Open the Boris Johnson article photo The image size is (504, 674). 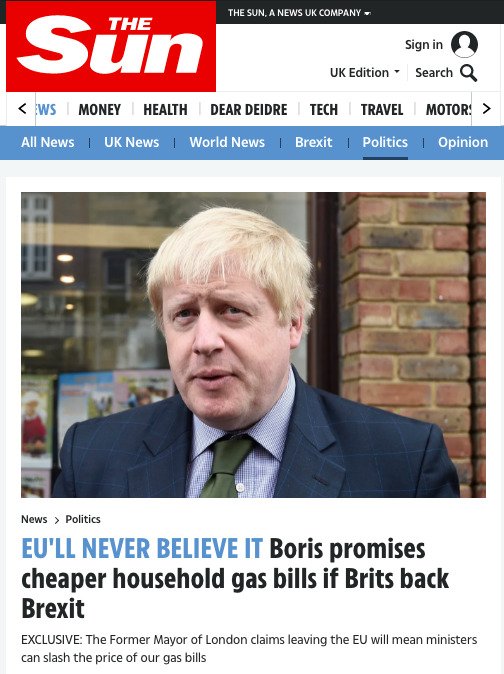(x=254, y=345)
